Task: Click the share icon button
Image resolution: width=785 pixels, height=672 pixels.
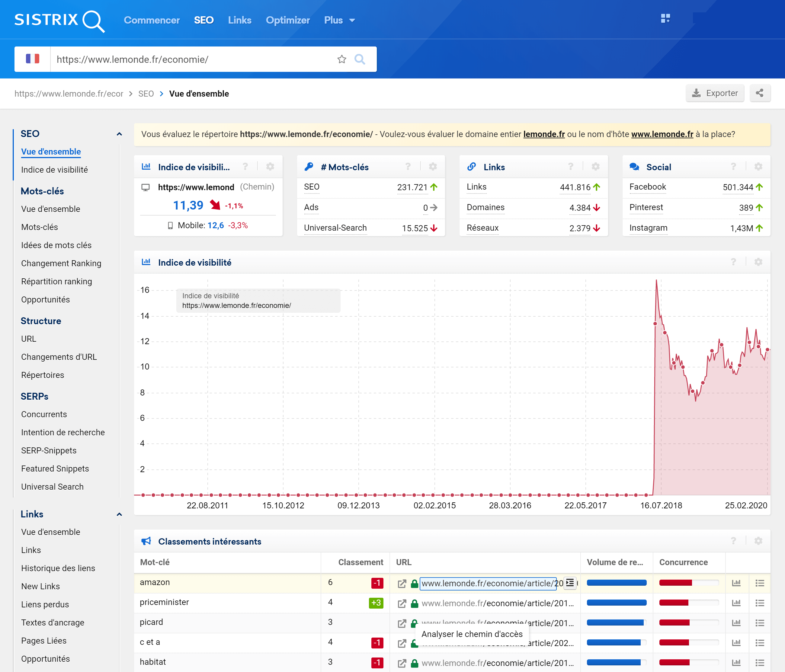Action: (x=760, y=93)
